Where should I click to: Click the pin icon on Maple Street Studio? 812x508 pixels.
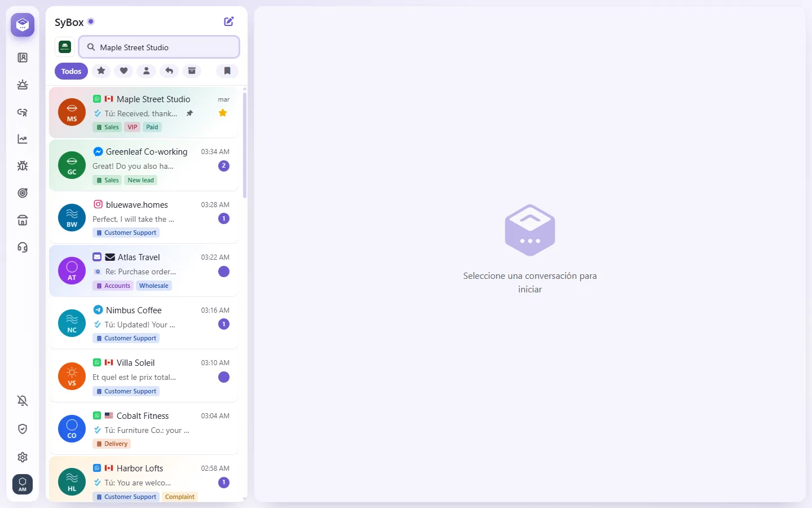190,113
